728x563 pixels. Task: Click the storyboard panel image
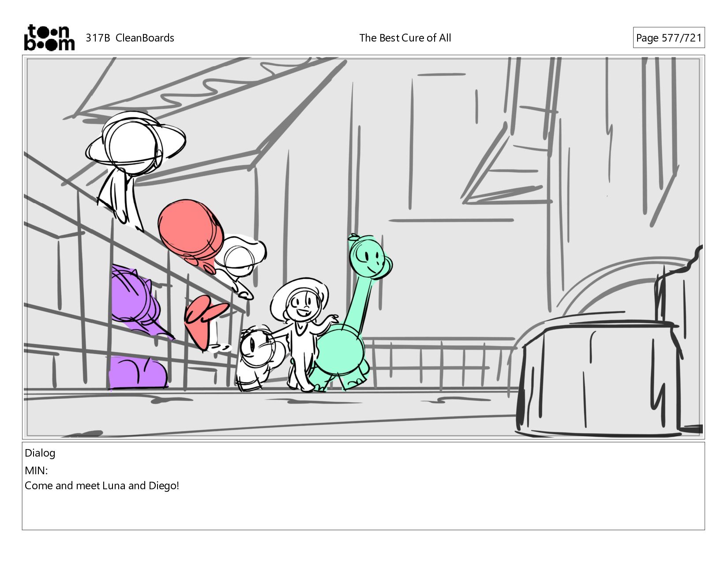[363, 247]
